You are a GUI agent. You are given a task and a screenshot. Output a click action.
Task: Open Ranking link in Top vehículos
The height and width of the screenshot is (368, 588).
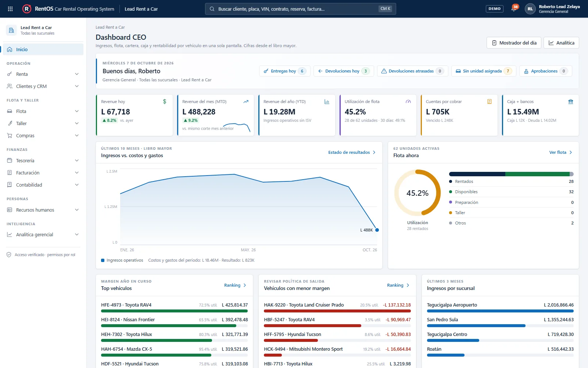click(x=235, y=285)
